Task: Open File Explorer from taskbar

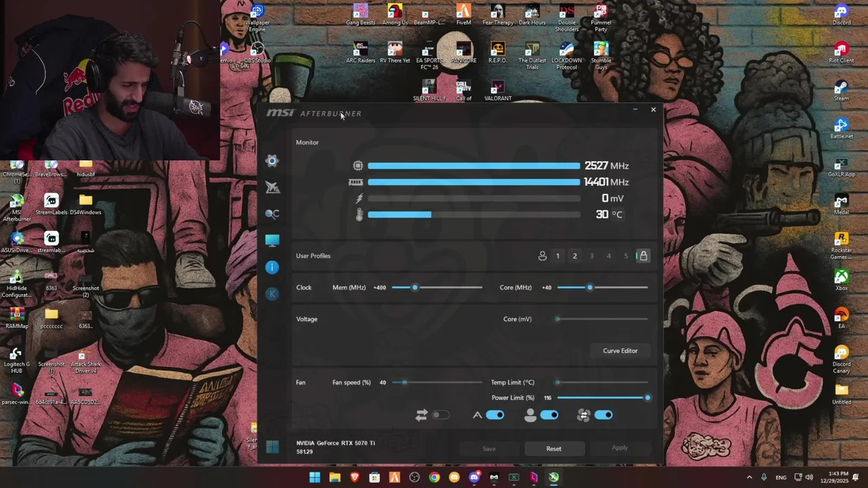Action: tap(334, 477)
